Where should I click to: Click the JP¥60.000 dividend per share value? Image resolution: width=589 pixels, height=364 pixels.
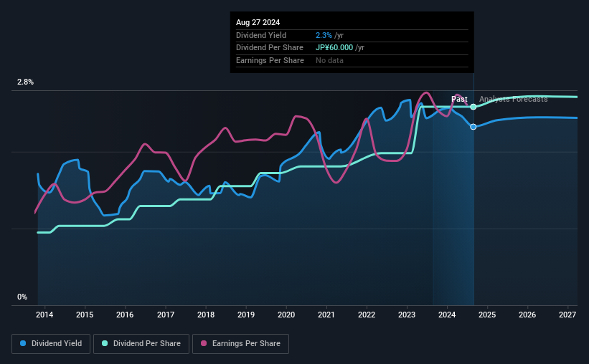(334, 48)
